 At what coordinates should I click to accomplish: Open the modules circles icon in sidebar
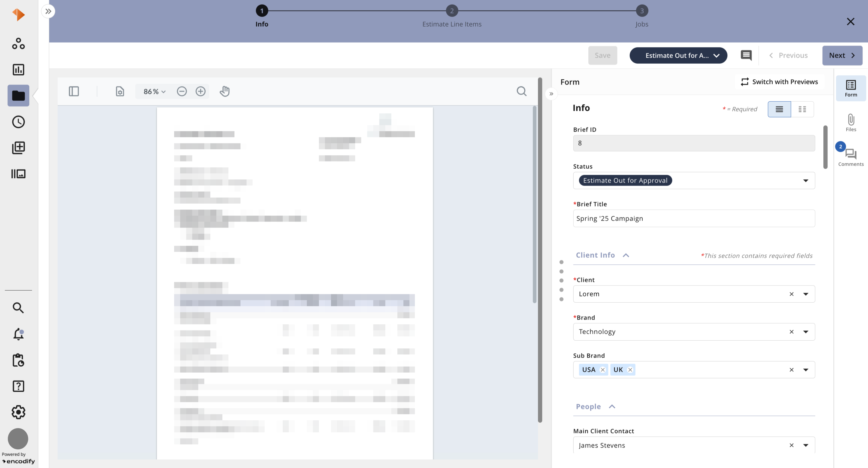click(18, 43)
